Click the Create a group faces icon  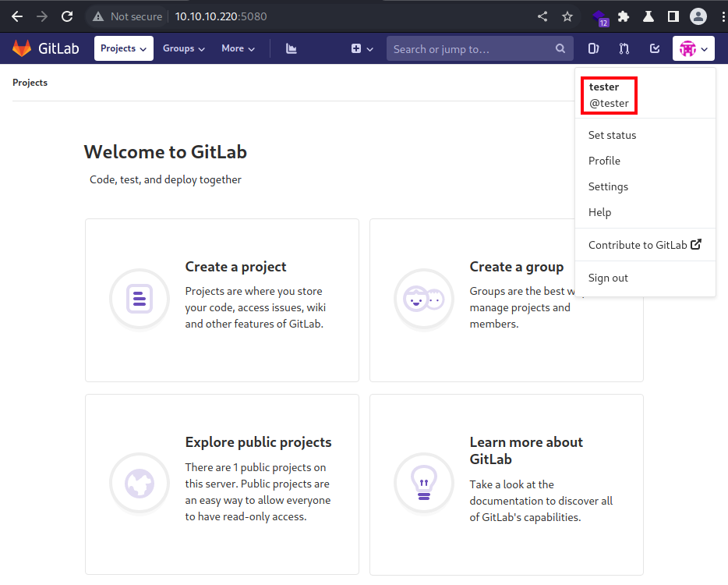(423, 298)
